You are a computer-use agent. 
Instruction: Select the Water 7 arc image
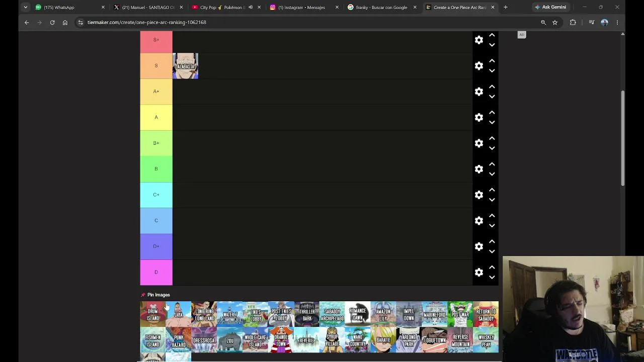(x=230, y=314)
